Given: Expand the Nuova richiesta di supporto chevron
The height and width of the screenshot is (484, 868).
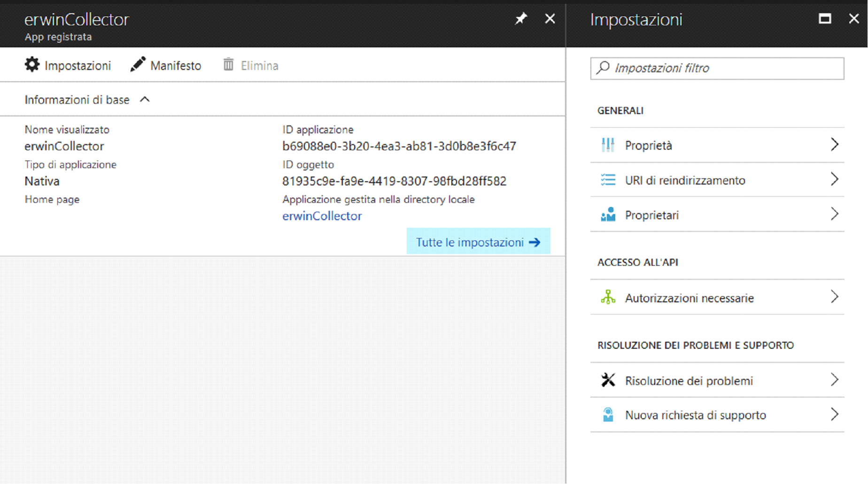Looking at the screenshot, I should coord(834,415).
